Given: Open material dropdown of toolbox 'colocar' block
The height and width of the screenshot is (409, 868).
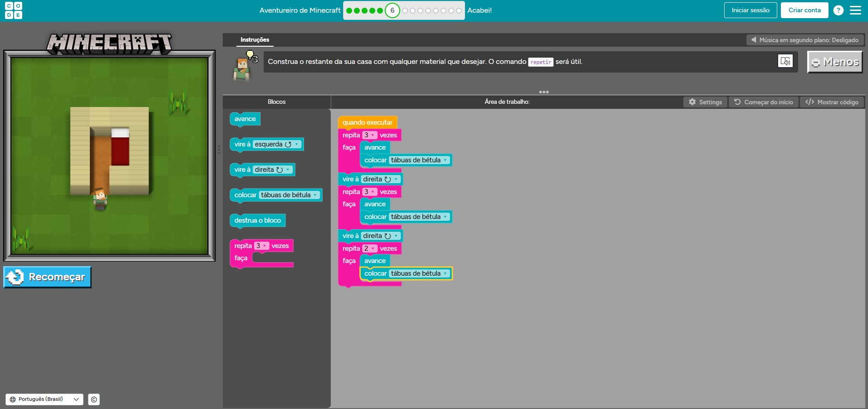Looking at the screenshot, I should click(x=289, y=195).
